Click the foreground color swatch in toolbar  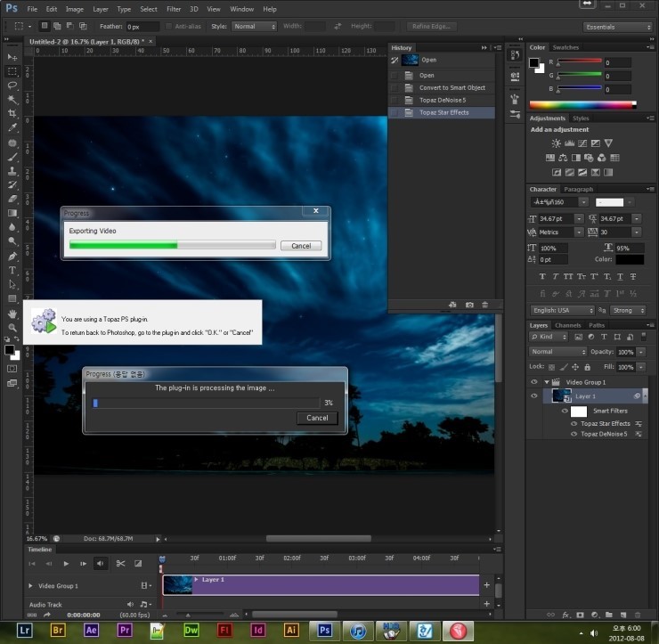(x=10, y=350)
